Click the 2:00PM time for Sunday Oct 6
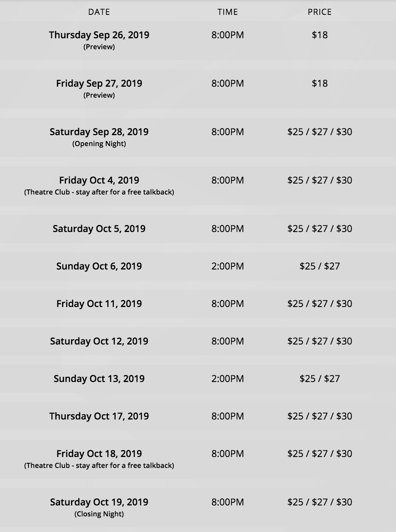Viewport: 396px width, 532px height. pos(228,266)
